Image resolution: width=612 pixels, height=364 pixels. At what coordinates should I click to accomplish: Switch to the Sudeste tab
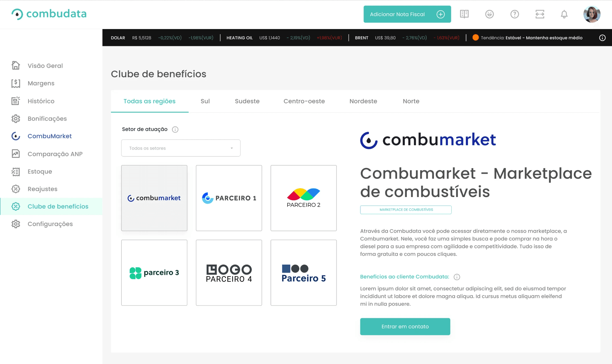(247, 101)
